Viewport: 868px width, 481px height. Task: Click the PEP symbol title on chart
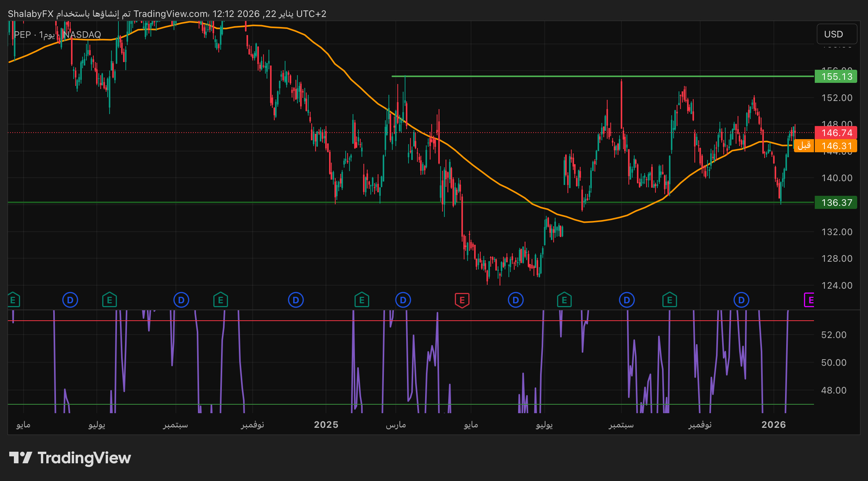coord(22,35)
